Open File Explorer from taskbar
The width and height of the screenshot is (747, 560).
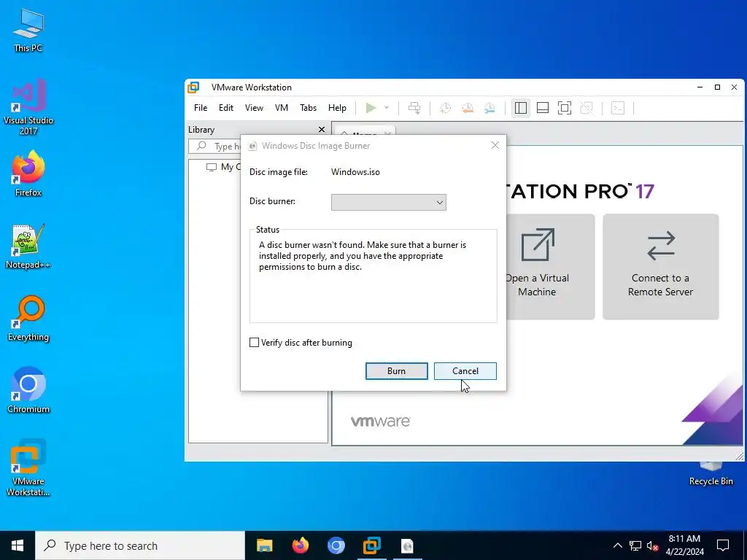coord(264,545)
